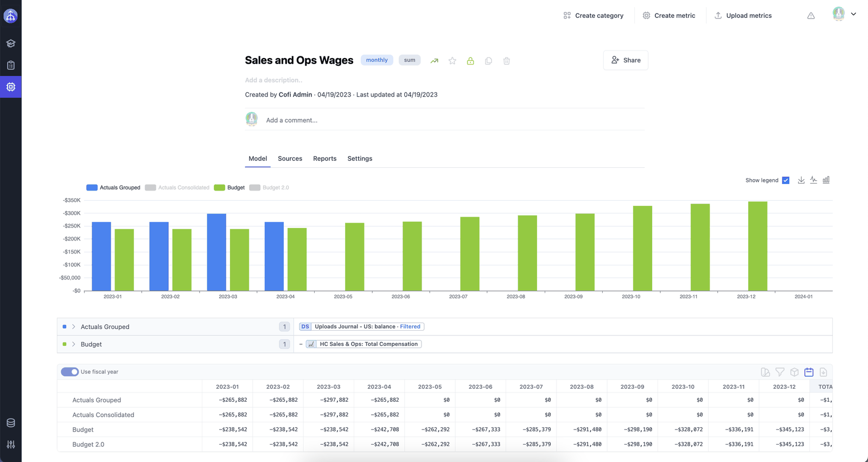868x462 pixels.
Task: Delete metric using the trash icon
Action: (x=507, y=61)
